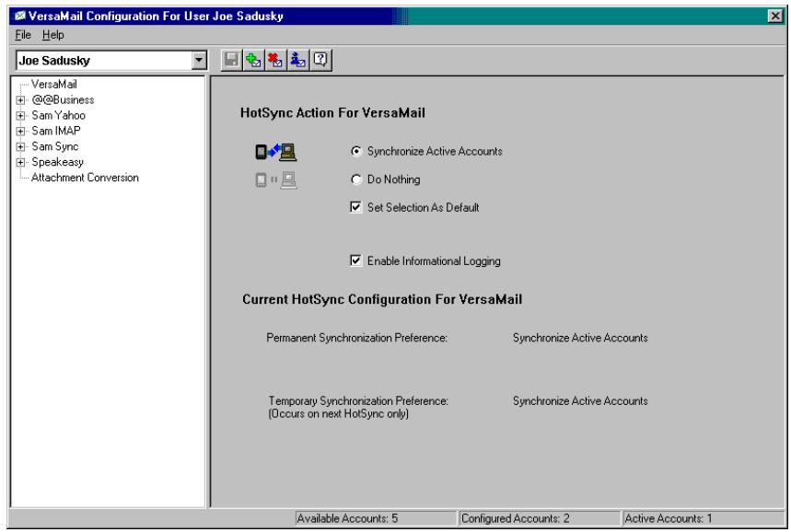Select VersaMail root tree item
The image size is (791, 532).
pyautogui.click(x=54, y=84)
